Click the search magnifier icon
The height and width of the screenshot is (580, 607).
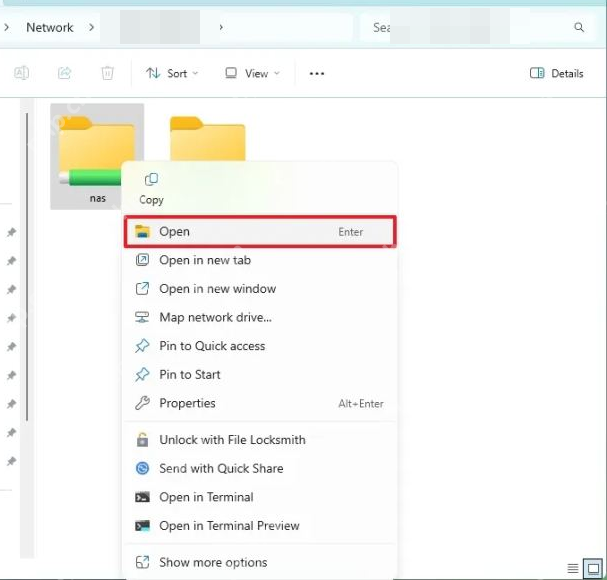579,27
